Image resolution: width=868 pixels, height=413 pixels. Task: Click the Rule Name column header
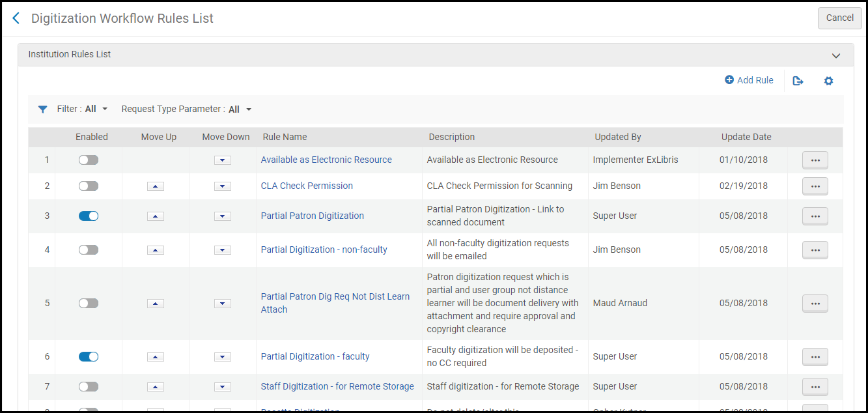285,137
